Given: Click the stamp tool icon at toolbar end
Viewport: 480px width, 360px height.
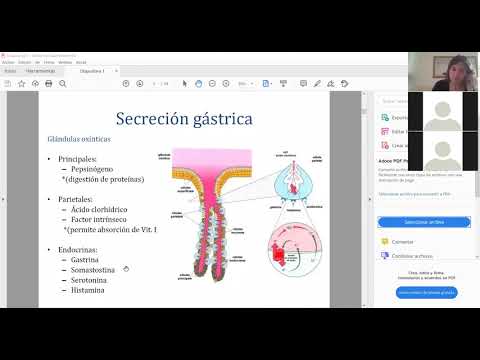Looking at the screenshot, I should (345, 84).
